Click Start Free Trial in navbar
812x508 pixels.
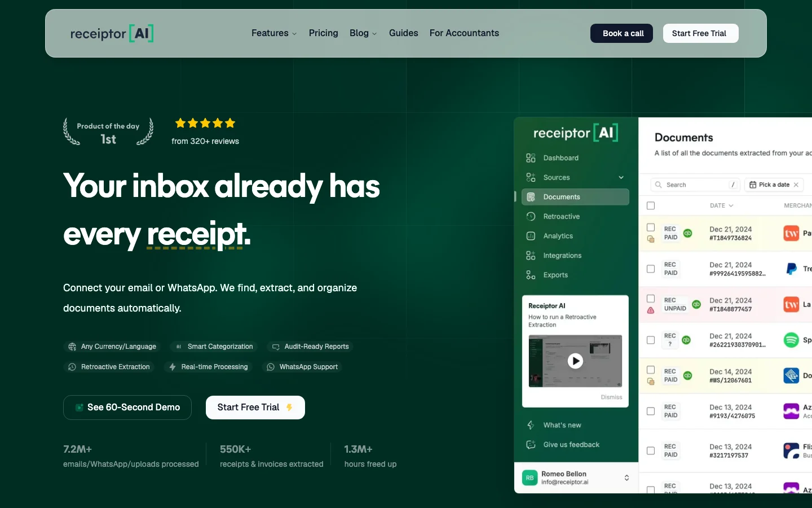(701, 33)
